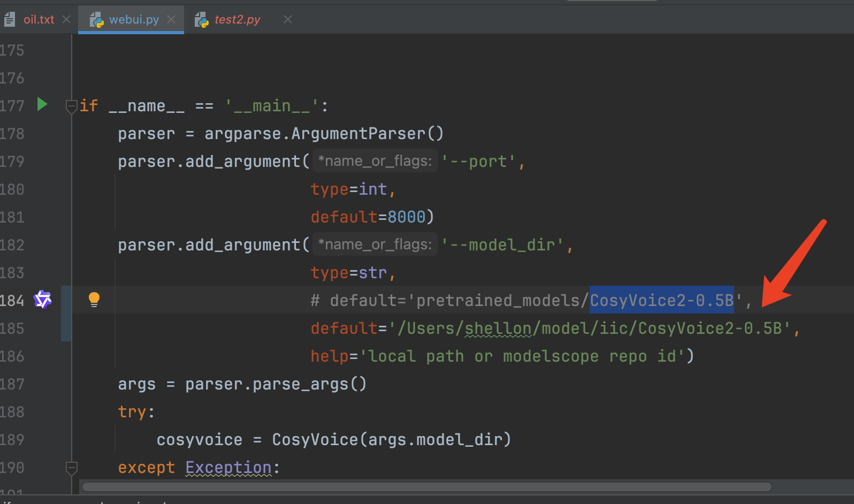The image size is (854, 504).
Task: Click the underlined Exception class name
Action: (228, 468)
